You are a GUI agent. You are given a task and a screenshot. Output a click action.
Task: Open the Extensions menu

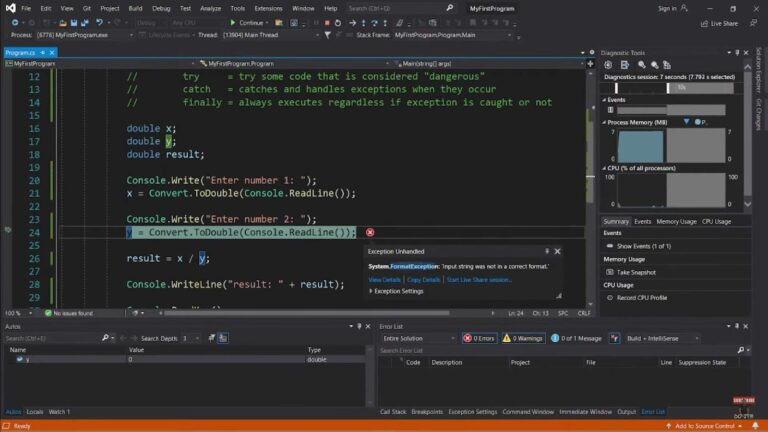(x=268, y=8)
